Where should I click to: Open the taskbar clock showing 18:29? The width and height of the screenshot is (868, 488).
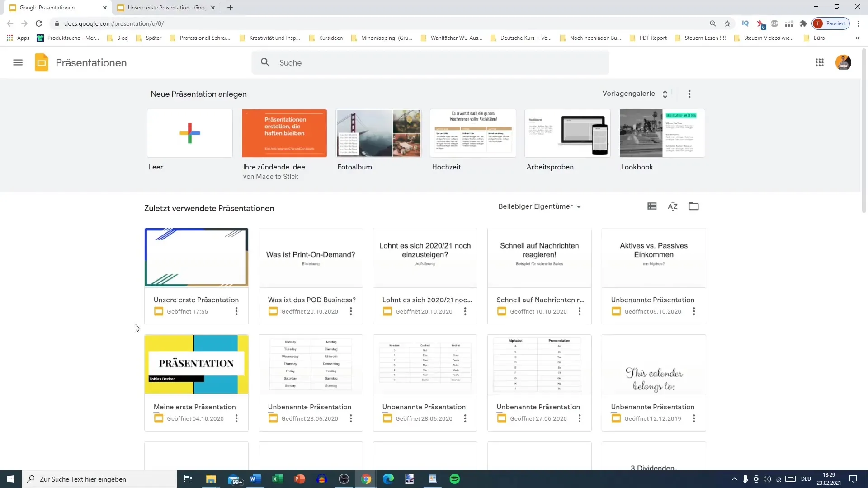point(829,479)
